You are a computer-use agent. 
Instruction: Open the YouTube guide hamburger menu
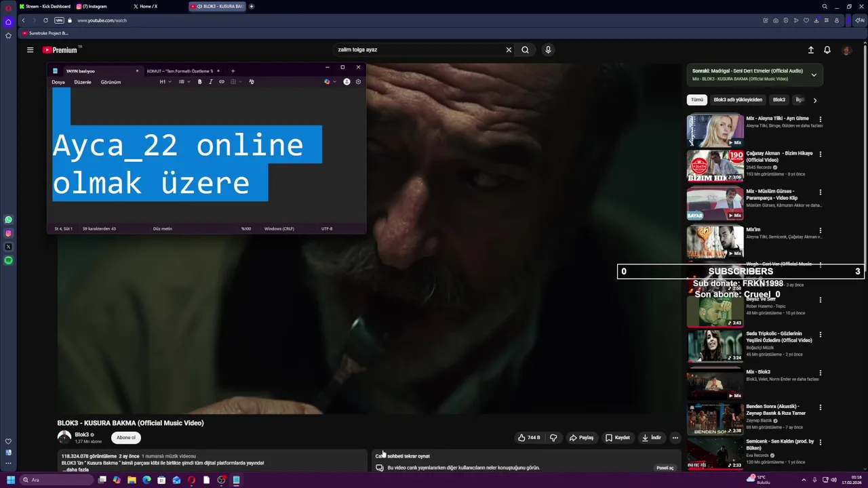[30, 49]
